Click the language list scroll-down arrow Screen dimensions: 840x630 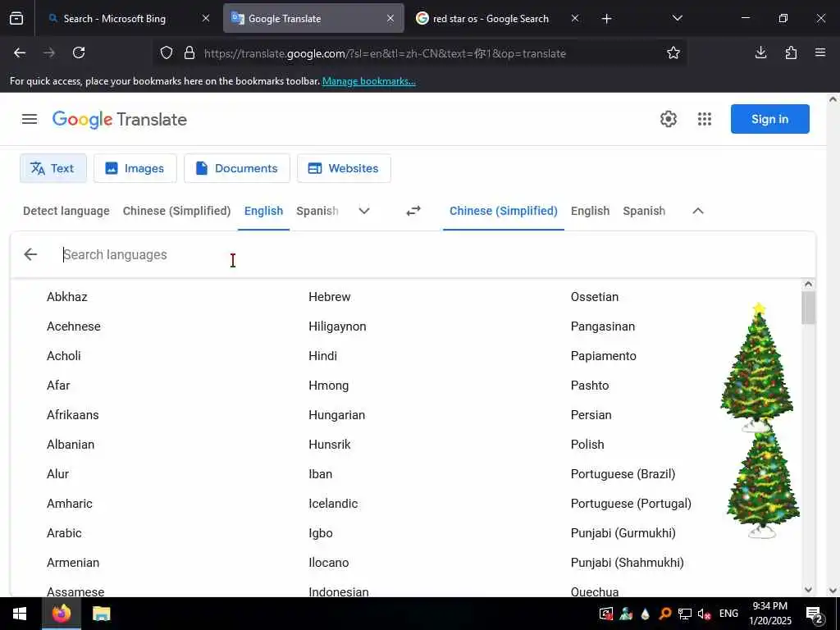point(808,589)
